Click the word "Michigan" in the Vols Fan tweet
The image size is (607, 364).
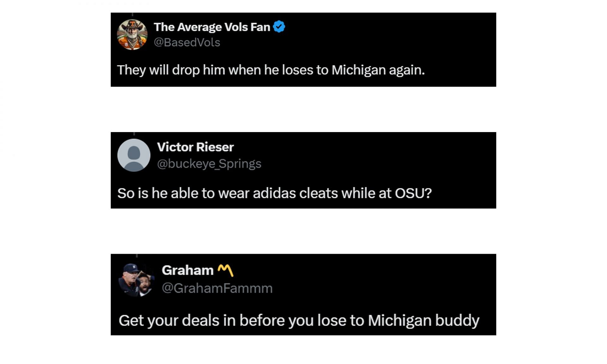click(x=359, y=70)
